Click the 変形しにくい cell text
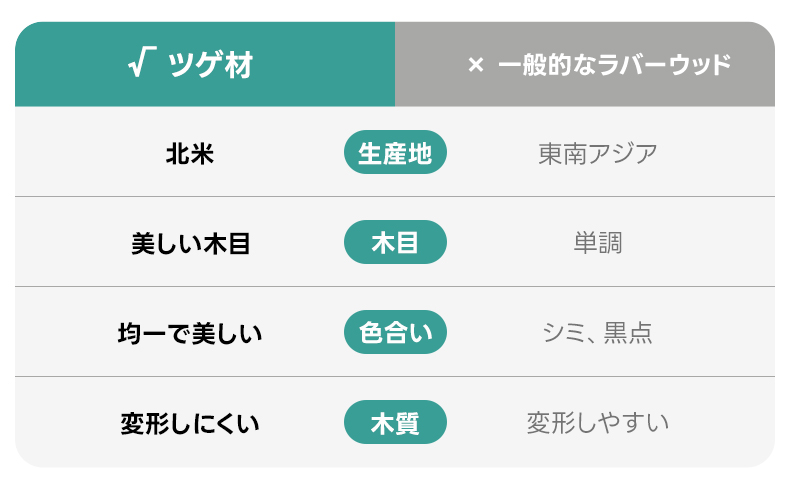This screenshot has height=498, width=790. pos(190,423)
